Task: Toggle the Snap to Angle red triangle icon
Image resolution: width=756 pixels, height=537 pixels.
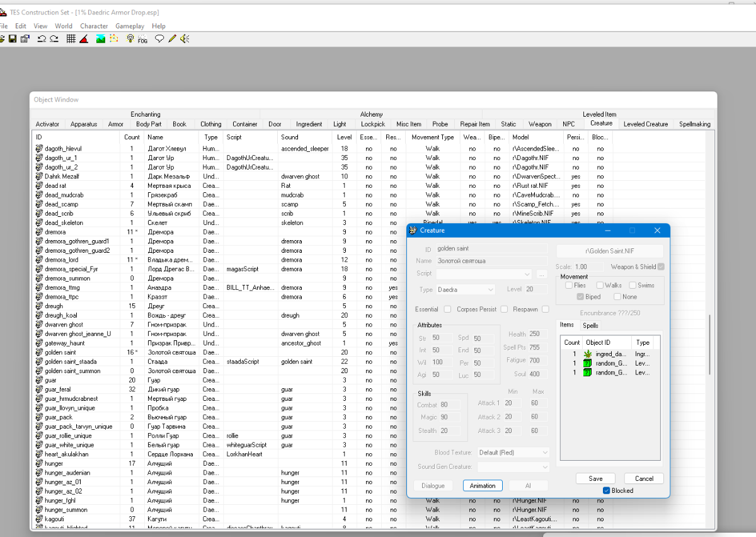Action: click(84, 39)
